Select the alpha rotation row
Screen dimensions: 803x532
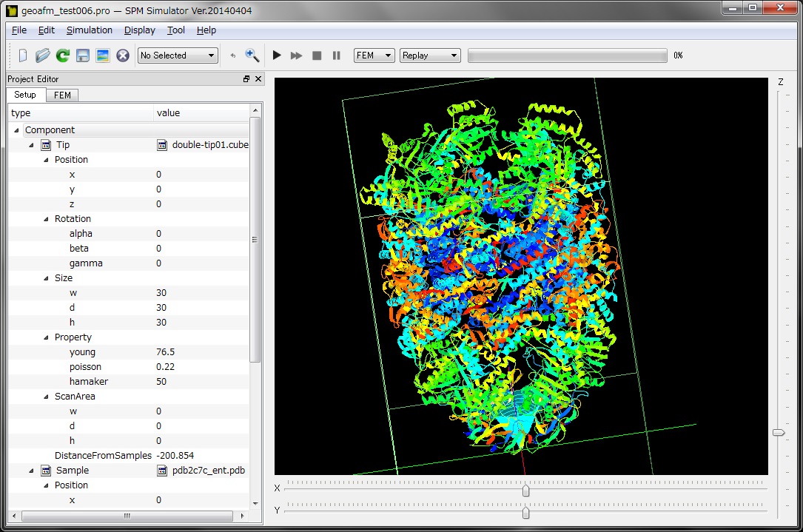pyautogui.click(x=129, y=234)
